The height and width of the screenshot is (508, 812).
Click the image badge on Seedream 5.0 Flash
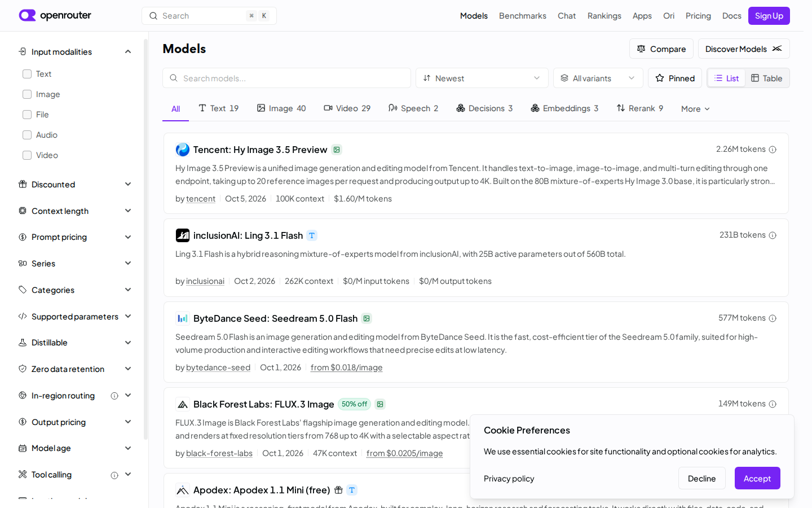coord(367,318)
